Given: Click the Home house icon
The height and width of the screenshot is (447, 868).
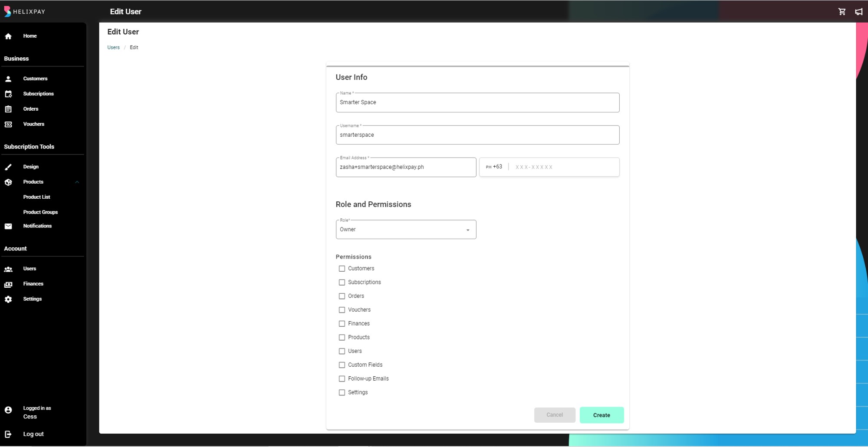Looking at the screenshot, I should coord(8,36).
